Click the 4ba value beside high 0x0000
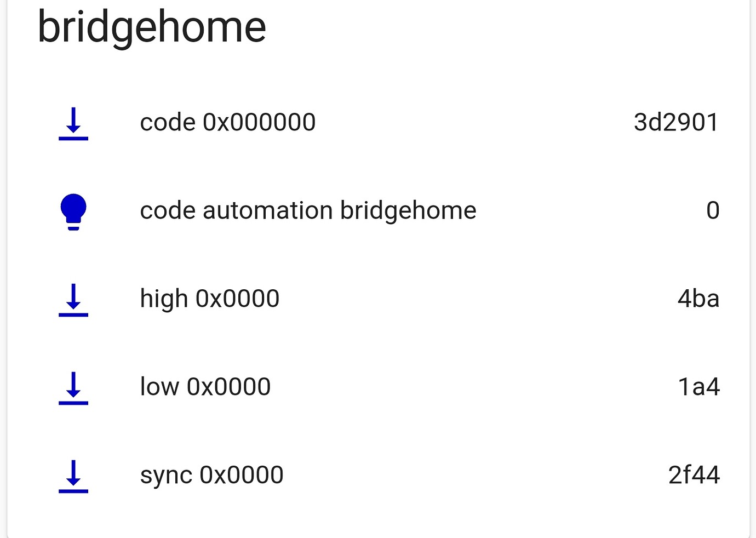This screenshot has width=756, height=538. tap(699, 299)
